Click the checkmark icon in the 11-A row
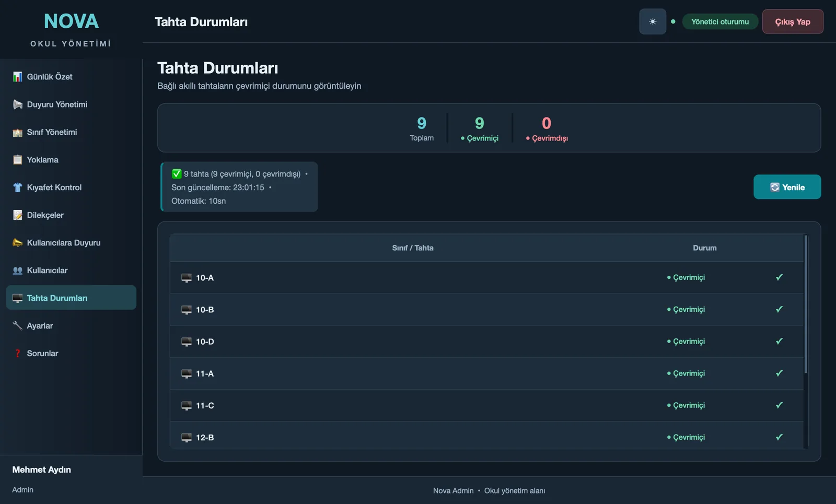 [779, 373]
